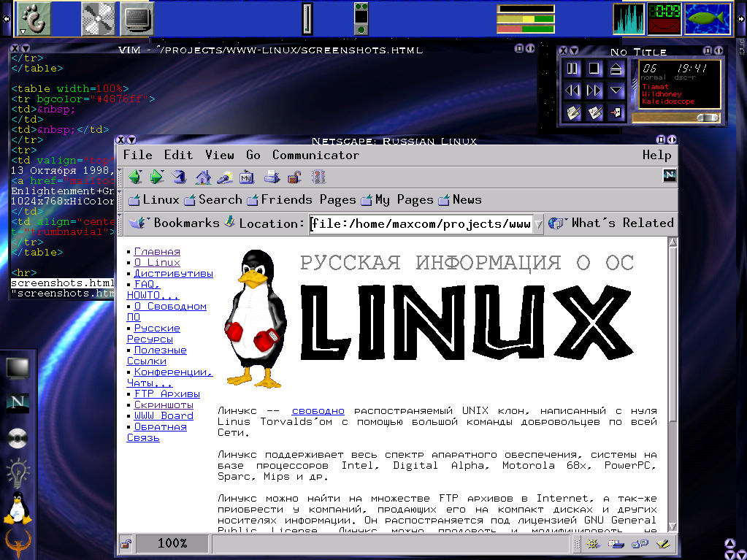747x560 pixels.
Task: Open the monitor terminal icon on the sidebar
Action: click(18, 368)
